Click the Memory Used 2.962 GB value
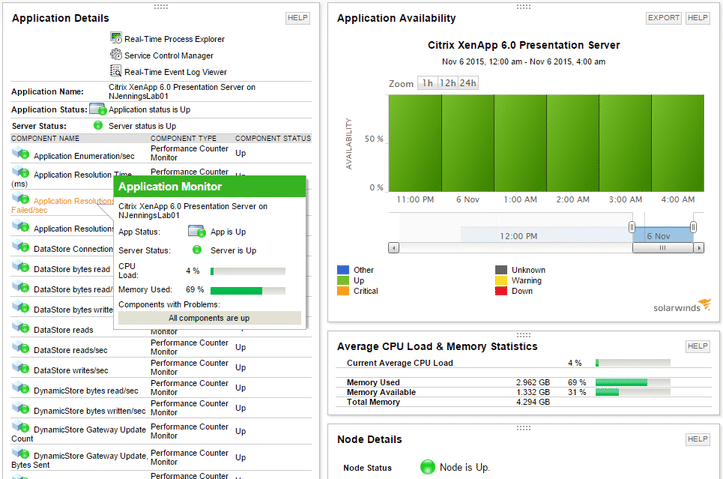Viewport: 723px width, 479px height. (x=533, y=383)
